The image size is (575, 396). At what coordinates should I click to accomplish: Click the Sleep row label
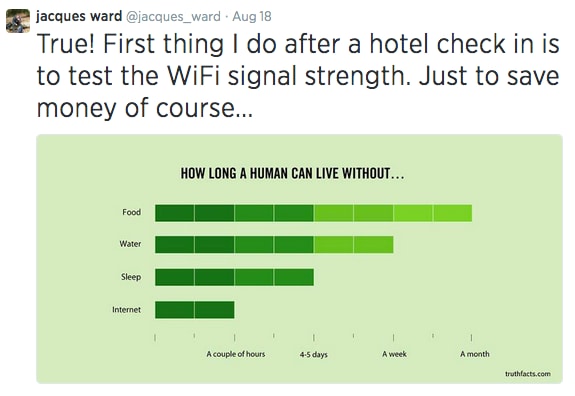point(131,277)
